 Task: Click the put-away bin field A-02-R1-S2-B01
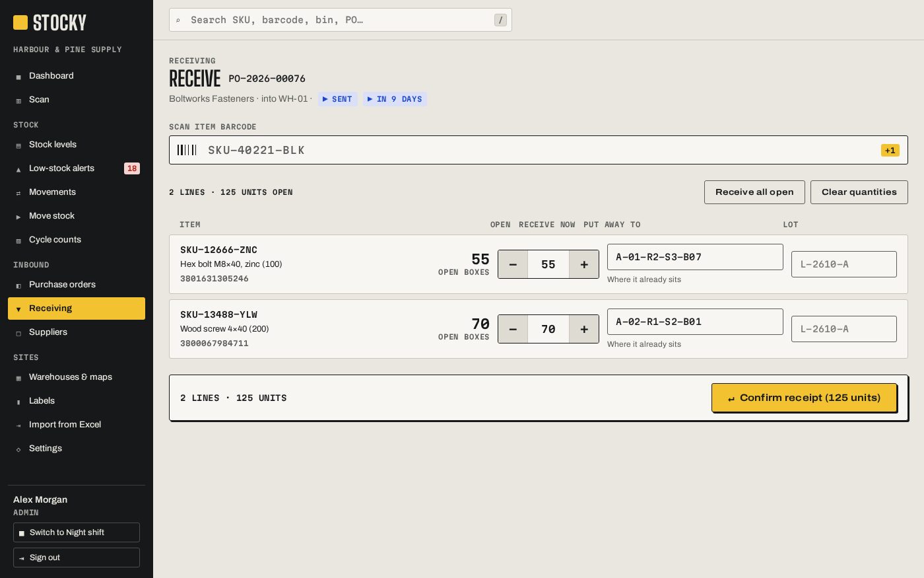click(x=695, y=322)
